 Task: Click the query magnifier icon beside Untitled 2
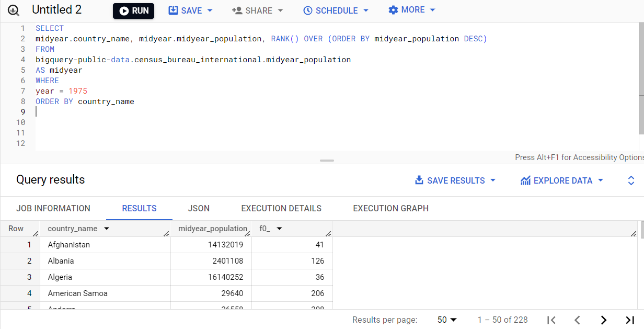(13, 10)
